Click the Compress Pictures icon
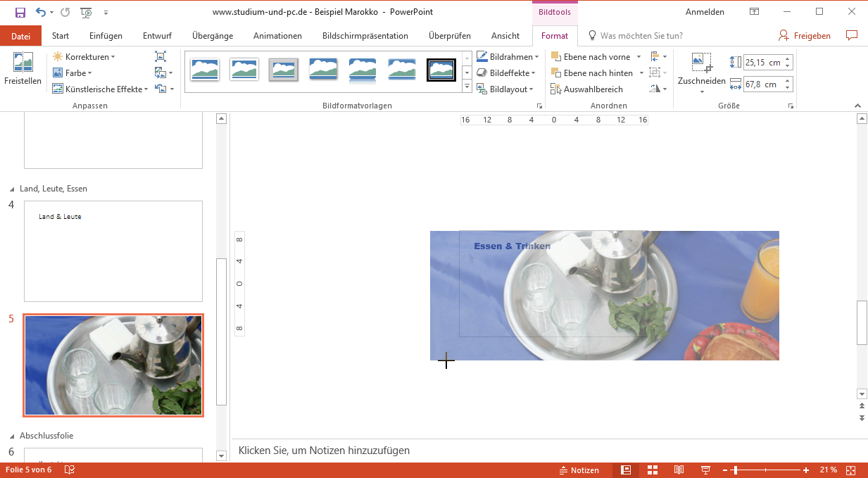Image resolution: width=868 pixels, height=478 pixels. pos(161,57)
